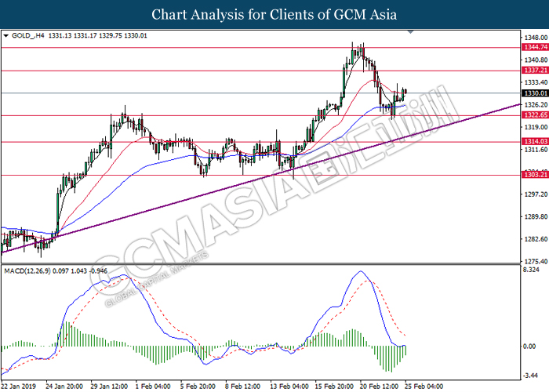
Task: Click the 1 Feb 04:00 time label
Action: click(153, 387)
